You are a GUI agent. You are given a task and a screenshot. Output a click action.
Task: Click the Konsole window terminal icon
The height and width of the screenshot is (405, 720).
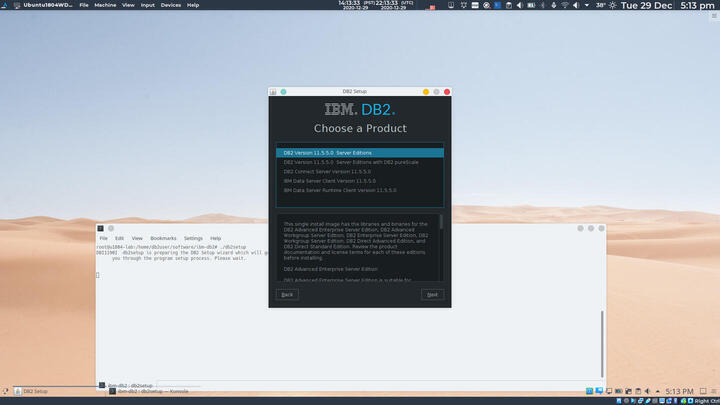100,228
